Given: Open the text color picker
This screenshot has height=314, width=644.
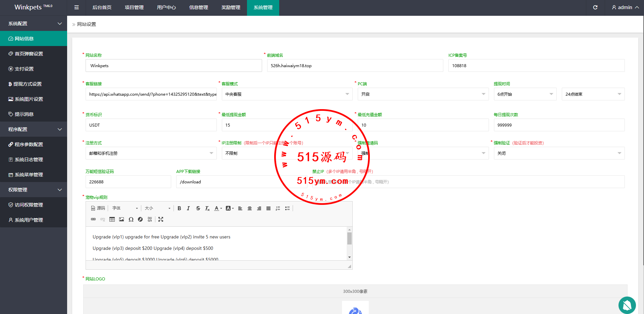Looking at the screenshot, I should pyautogui.click(x=218, y=208).
